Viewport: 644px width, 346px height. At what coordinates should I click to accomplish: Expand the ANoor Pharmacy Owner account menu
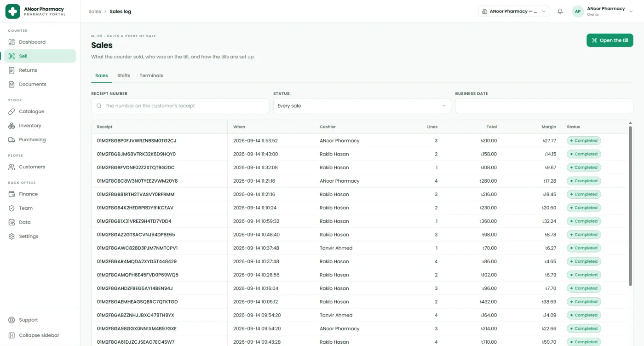click(603, 12)
